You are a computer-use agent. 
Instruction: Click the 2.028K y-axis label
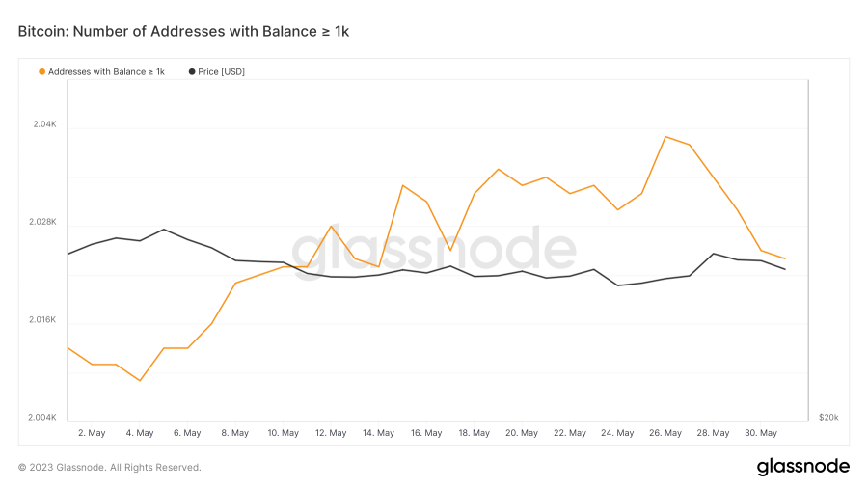pos(42,222)
